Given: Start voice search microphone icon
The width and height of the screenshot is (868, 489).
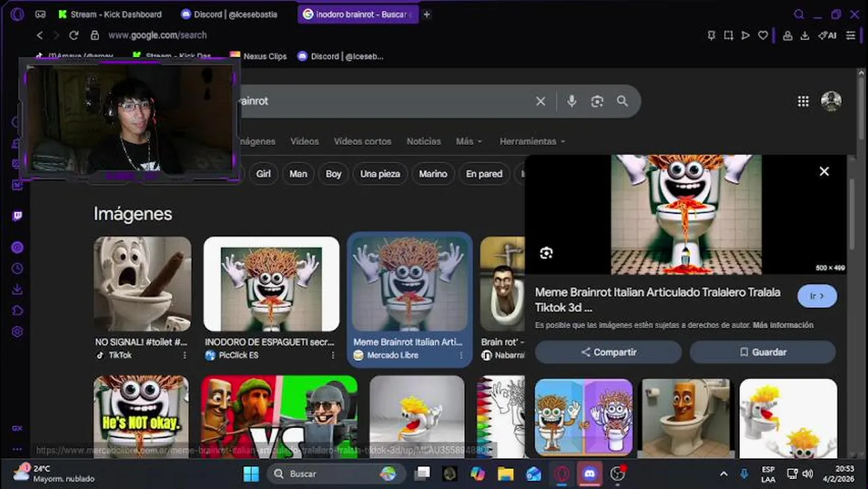Looking at the screenshot, I should [572, 101].
